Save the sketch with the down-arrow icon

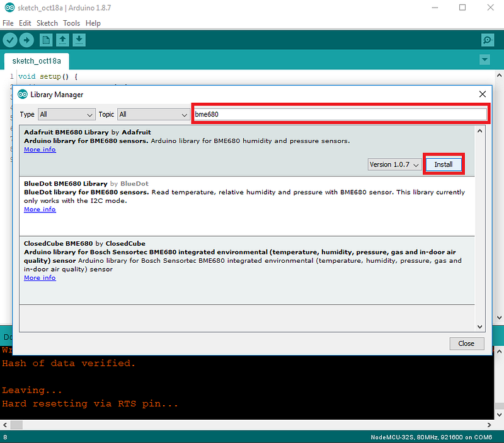[x=79, y=40]
